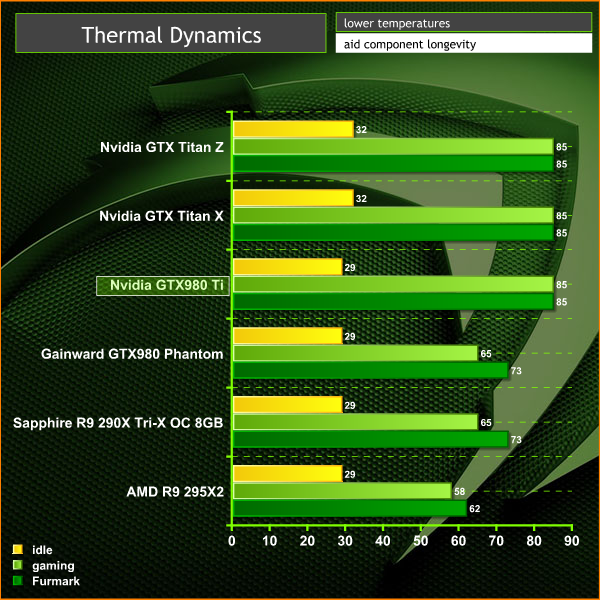Click the Gainward Phantom Furmark bar (73)

[x=371, y=370]
